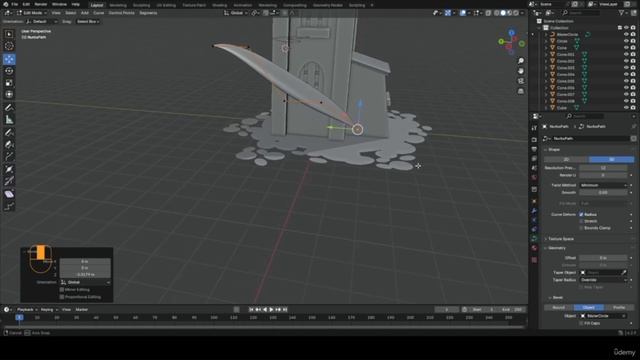Screen dimensions: 640x360
Task: Collapse the Geometry panel
Action: pyautogui.click(x=555, y=248)
